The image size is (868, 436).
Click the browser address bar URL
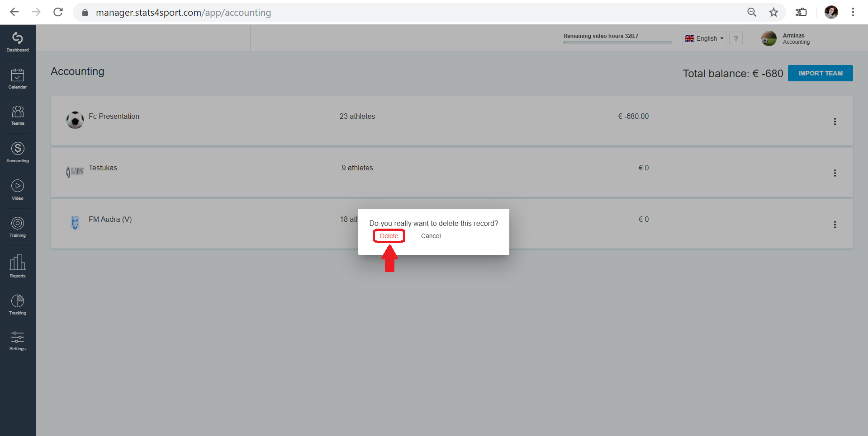tap(183, 13)
